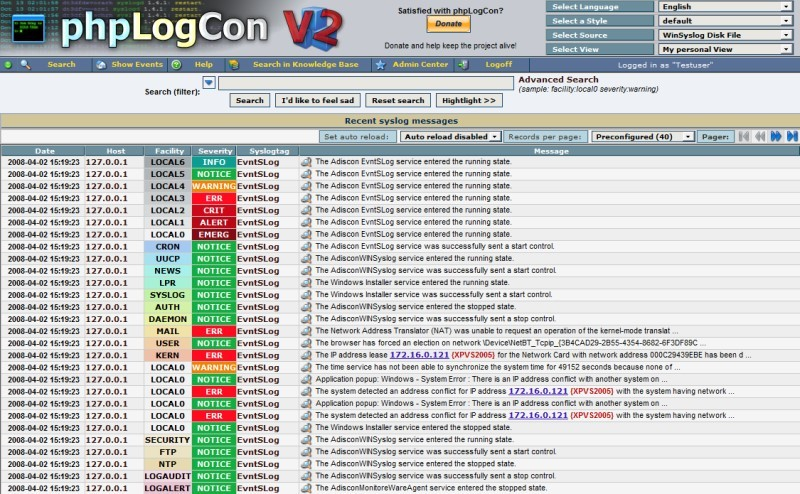The image size is (800, 494).
Task: Click the EMERG severity cell in LOCAL0 row
Action: click(x=214, y=235)
